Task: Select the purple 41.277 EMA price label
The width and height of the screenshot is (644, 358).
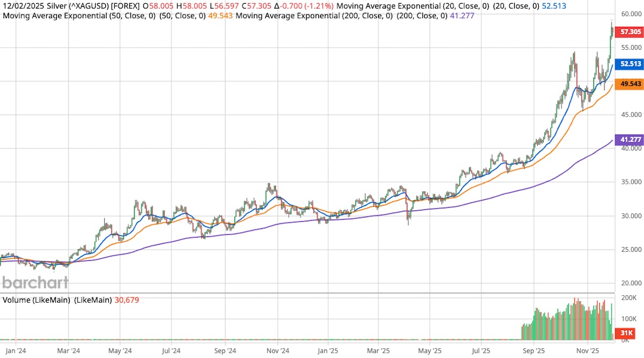Action: click(628, 139)
